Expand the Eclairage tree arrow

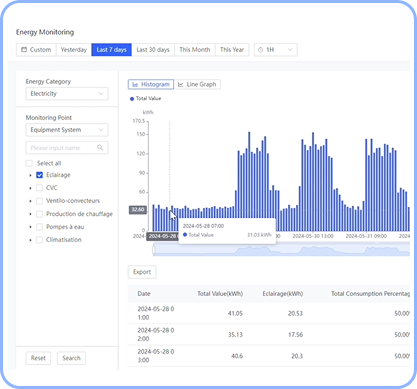click(30, 175)
